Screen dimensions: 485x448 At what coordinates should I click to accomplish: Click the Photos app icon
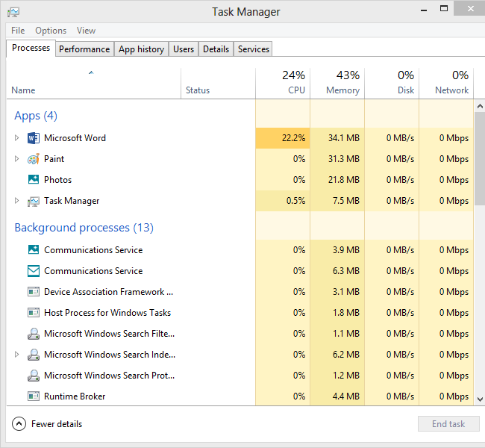coord(34,179)
